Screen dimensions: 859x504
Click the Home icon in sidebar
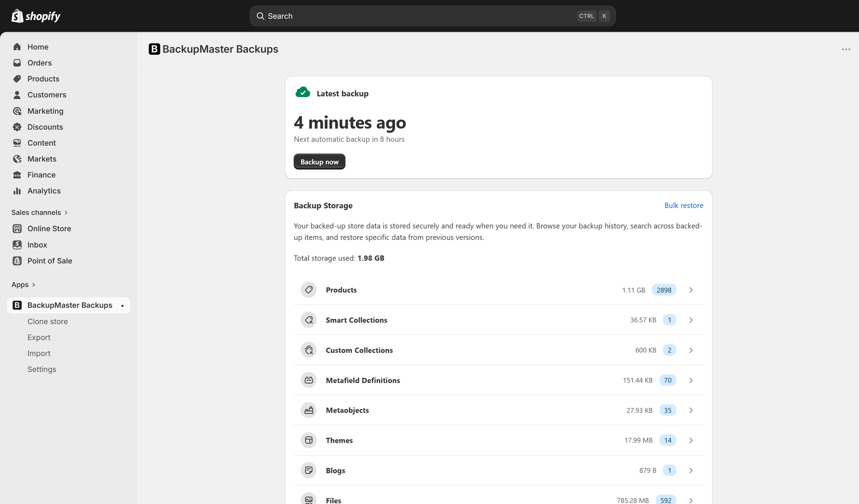(17, 47)
